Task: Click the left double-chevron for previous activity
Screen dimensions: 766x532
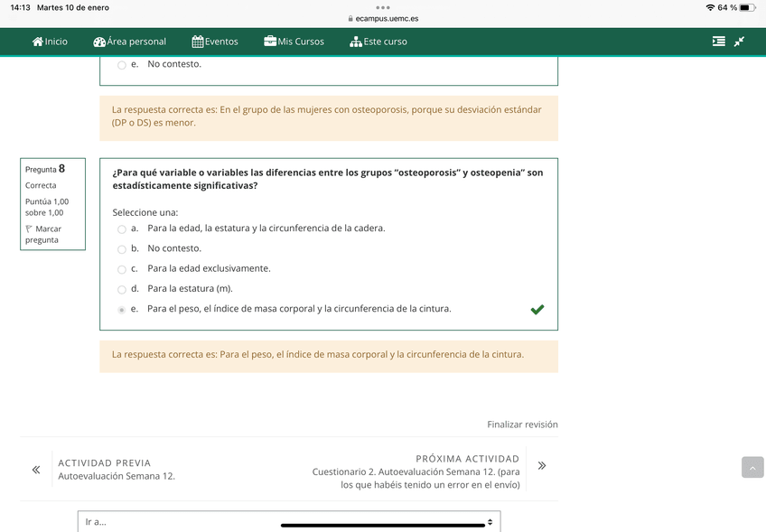Action: 36,469
